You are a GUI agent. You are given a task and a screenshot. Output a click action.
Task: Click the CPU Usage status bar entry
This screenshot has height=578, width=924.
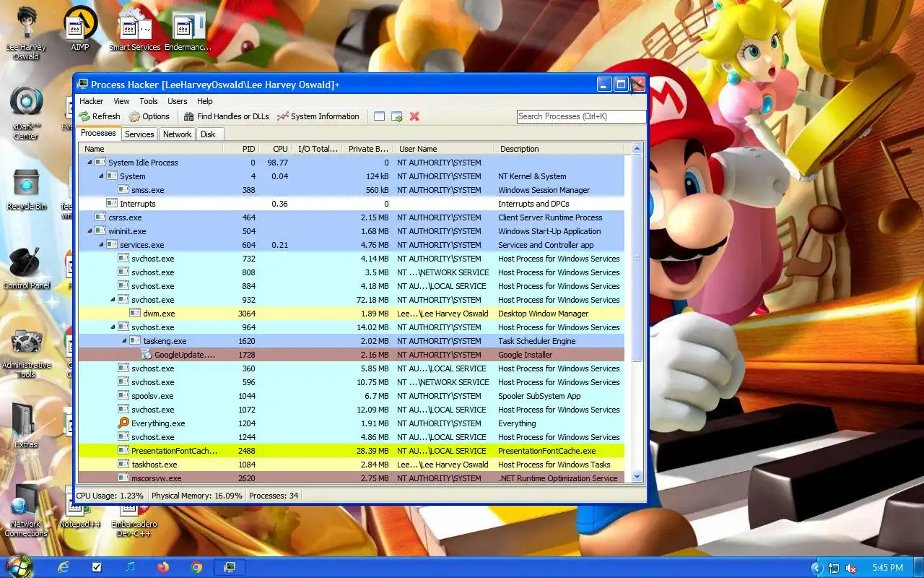pyautogui.click(x=110, y=496)
